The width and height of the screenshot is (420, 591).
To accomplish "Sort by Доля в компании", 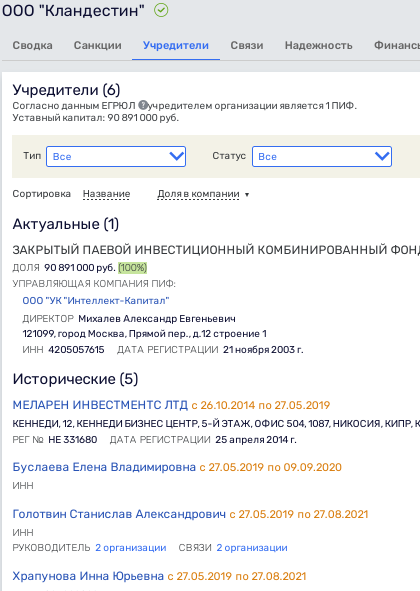I will (x=198, y=194).
